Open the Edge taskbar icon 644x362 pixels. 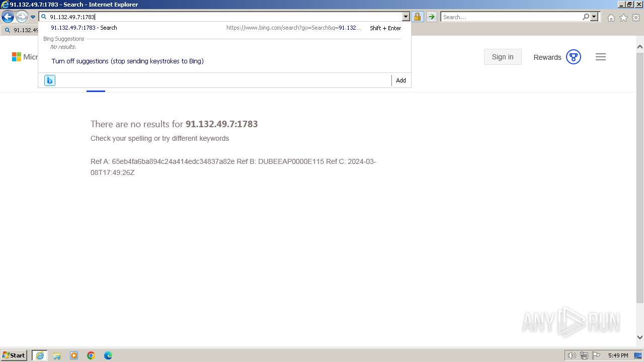tap(108, 355)
